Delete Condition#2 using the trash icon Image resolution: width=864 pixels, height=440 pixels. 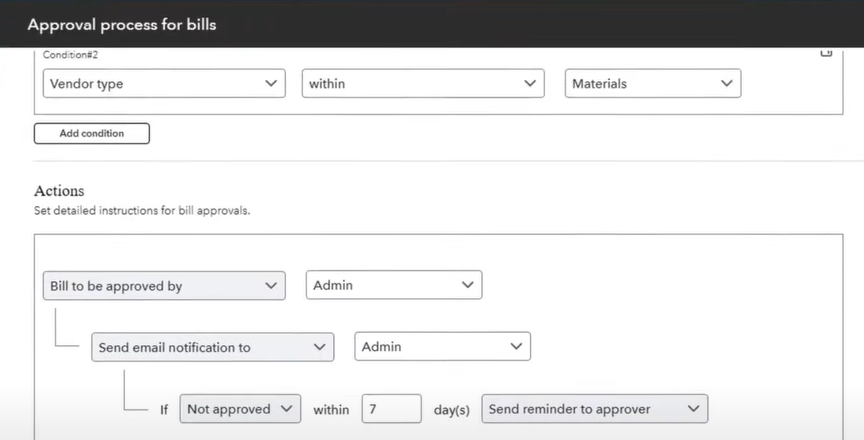[826, 53]
